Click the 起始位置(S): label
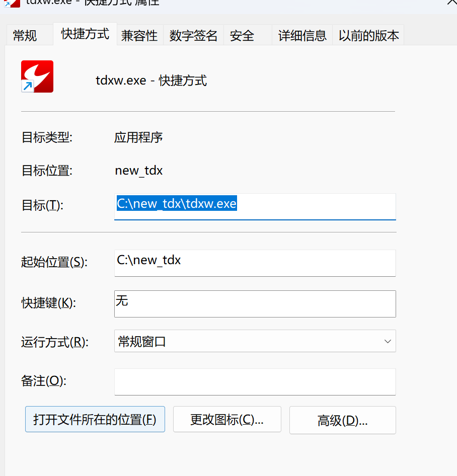This screenshot has width=457, height=476. tap(54, 262)
